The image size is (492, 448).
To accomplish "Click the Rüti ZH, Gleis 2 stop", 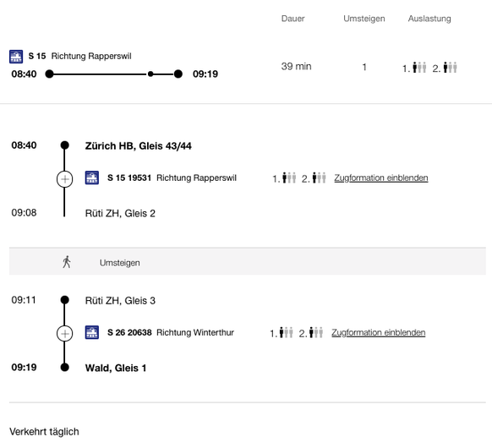I will point(120,213).
